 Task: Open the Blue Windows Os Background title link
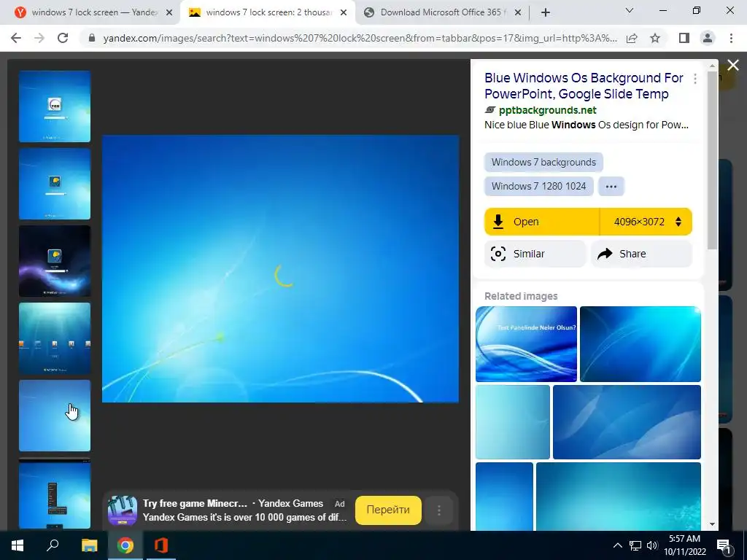click(x=584, y=86)
